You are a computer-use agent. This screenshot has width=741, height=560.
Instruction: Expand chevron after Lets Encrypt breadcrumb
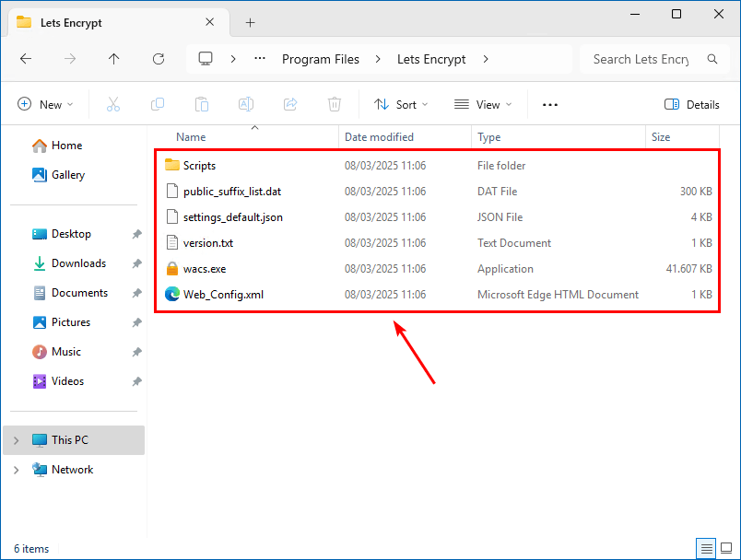point(486,59)
